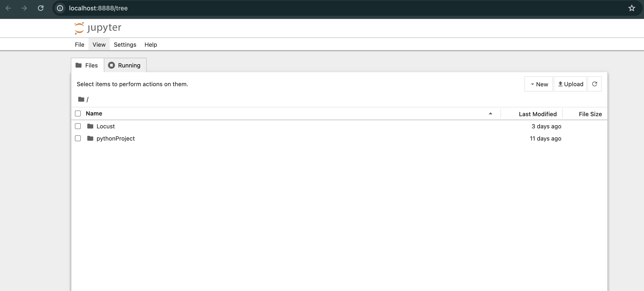
Task: View site information icon in address bar
Action: [x=60, y=8]
